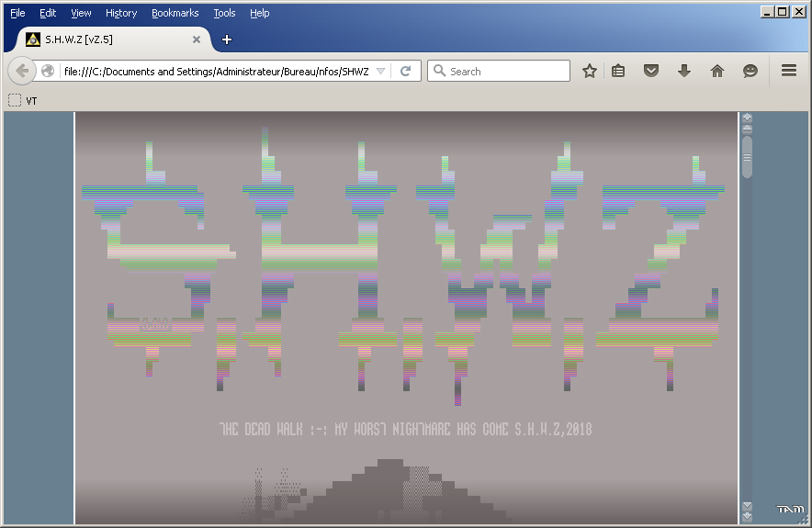Open the Pocket save icon
The image size is (812, 528).
(651, 71)
